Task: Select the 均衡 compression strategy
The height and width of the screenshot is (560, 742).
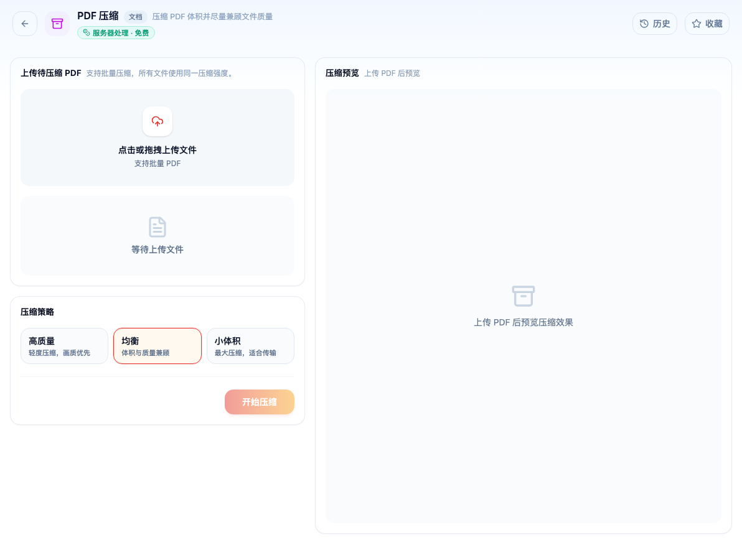Action: coord(157,346)
